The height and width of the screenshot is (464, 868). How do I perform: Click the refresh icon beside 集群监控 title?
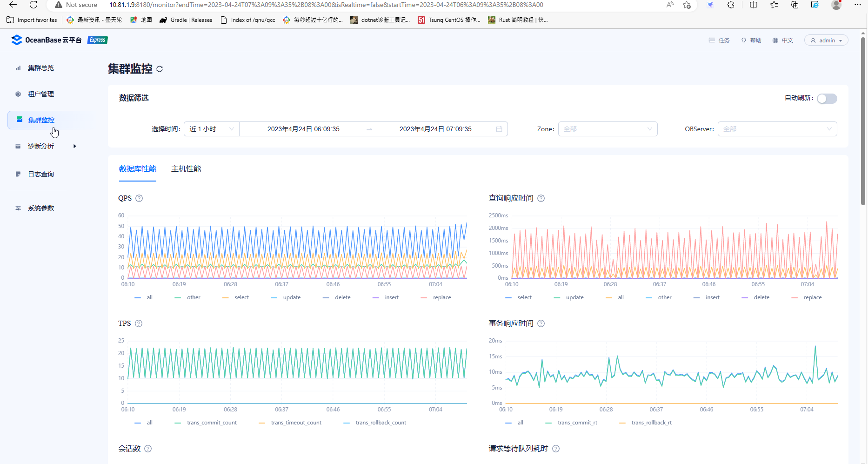[160, 69]
